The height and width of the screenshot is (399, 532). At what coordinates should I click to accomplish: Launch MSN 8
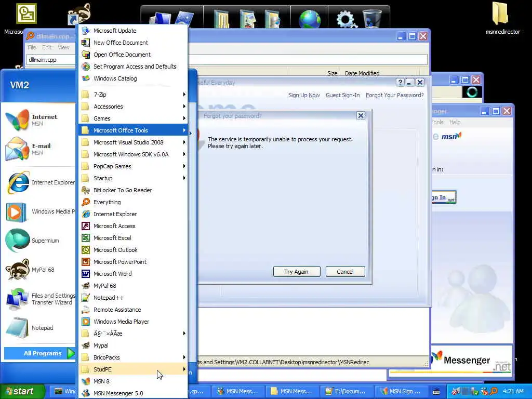[133, 381]
